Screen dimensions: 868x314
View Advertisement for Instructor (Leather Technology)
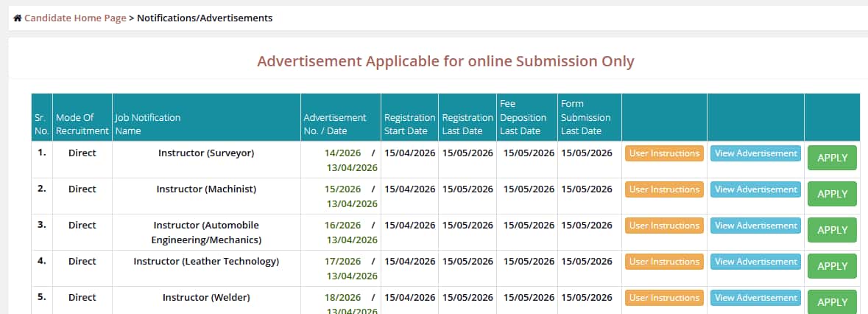point(755,262)
